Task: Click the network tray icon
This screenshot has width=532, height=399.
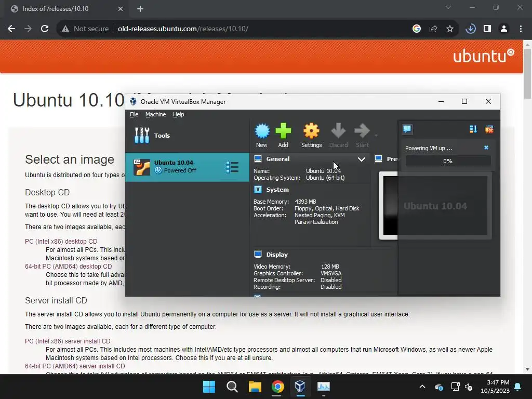Action: (x=455, y=387)
